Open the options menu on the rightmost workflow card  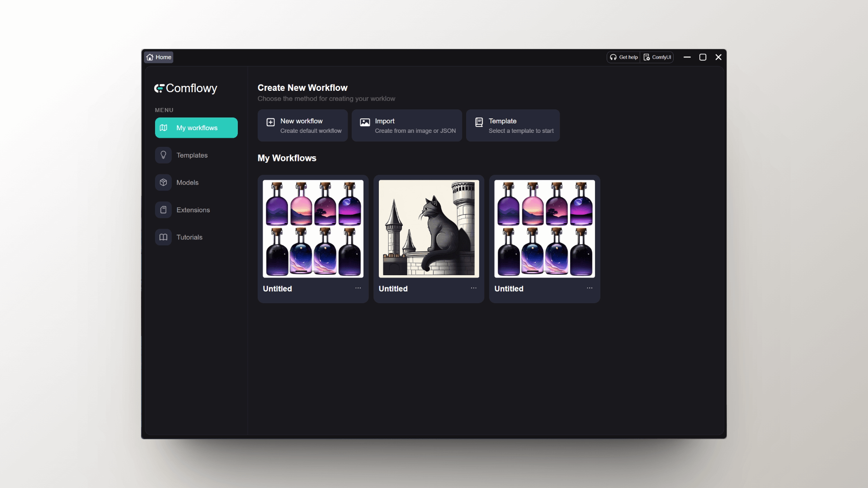point(590,288)
